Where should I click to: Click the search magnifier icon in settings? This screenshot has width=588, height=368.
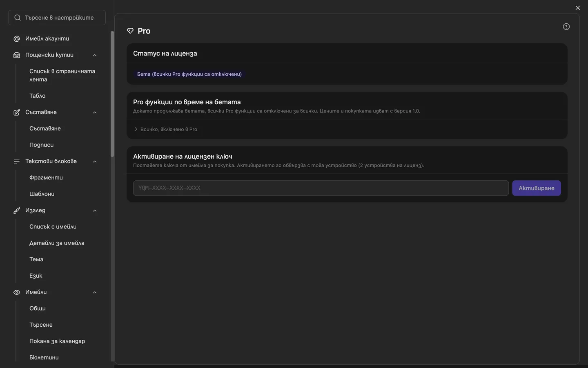(x=18, y=18)
